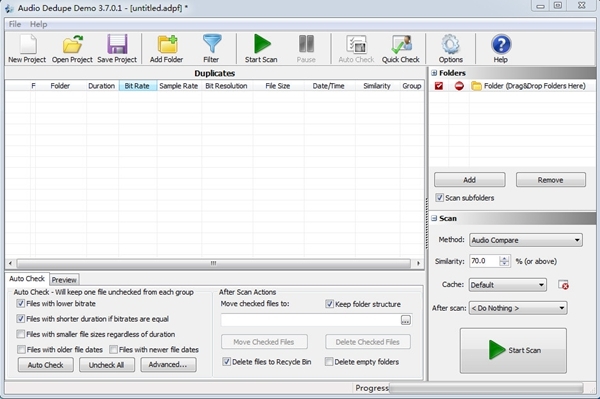Click the Similarity 70.0 input field
Viewport: 600px width, 399px height.
(484, 261)
